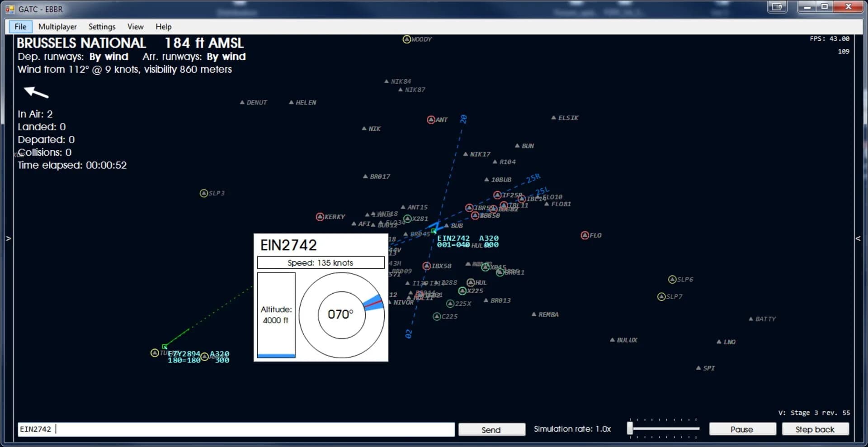
Task: Open the File menu
Action: point(20,27)
